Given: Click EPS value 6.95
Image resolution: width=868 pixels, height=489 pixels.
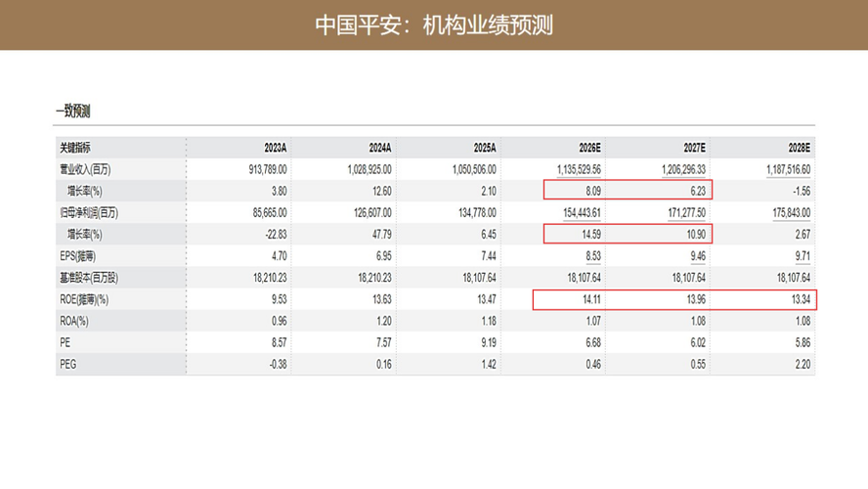Looking at the screenshot, I should point(383,256).
